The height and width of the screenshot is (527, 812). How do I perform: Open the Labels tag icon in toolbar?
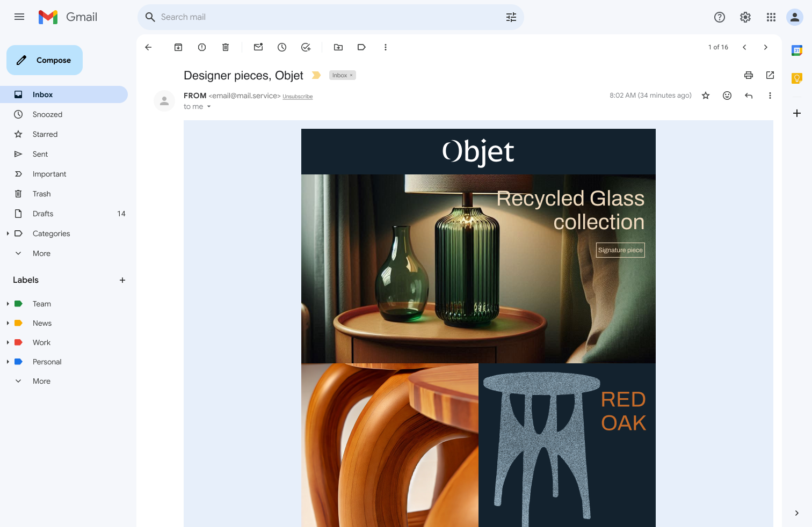tap(361, 47)
